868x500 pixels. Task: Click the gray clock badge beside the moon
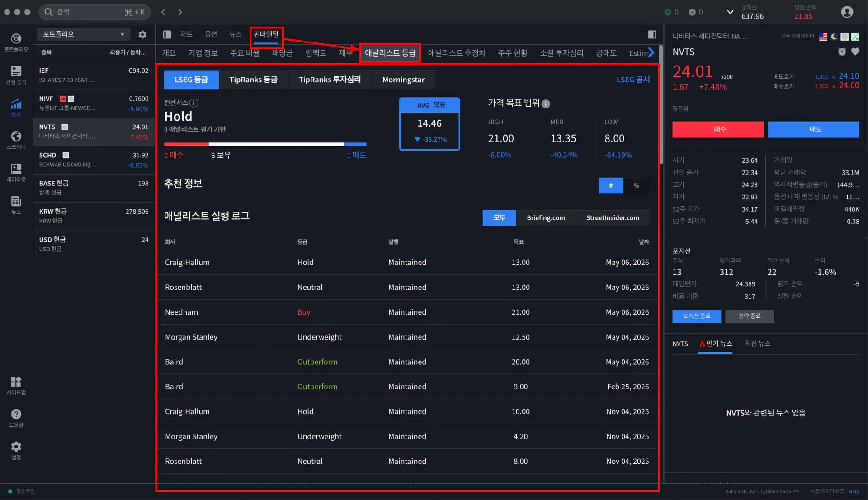pyautogui.click(x=844, y=37)
